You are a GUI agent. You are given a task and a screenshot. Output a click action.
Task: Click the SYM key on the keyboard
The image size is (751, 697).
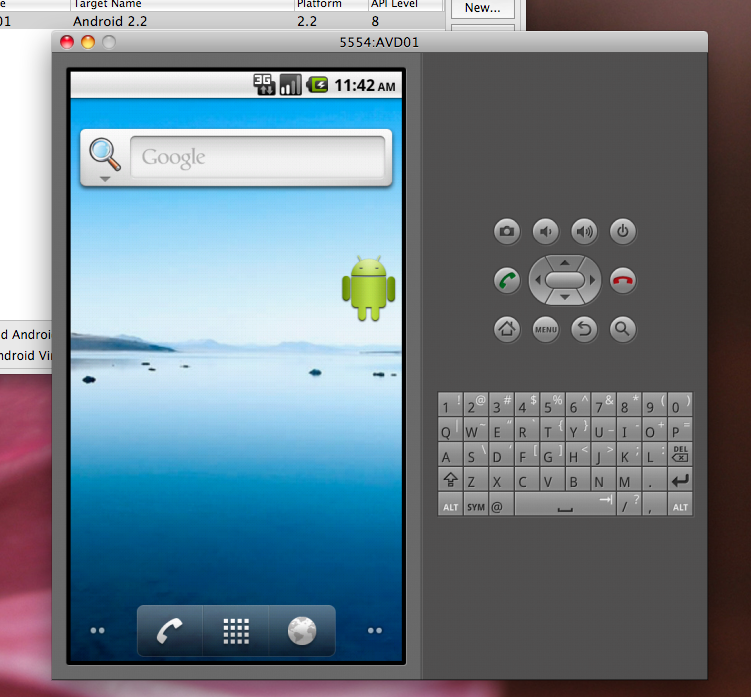[x=476, y=506]
